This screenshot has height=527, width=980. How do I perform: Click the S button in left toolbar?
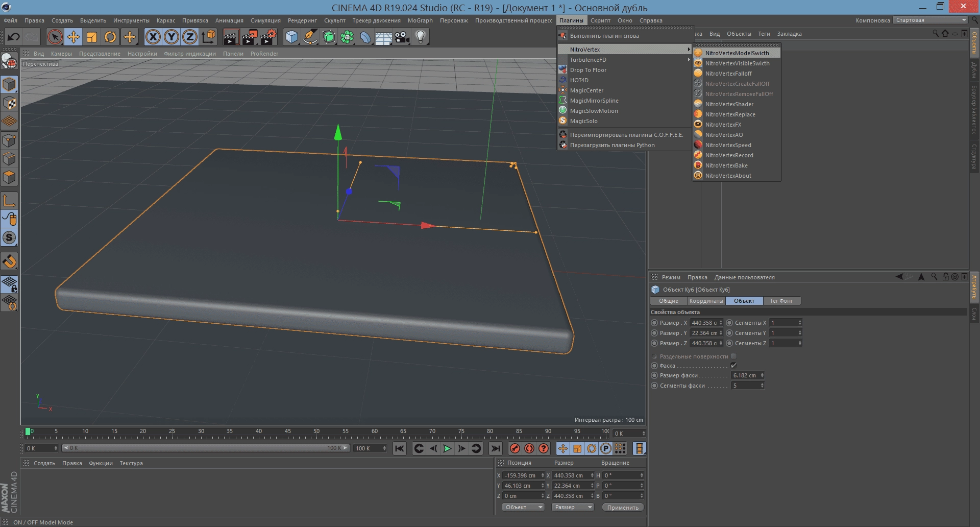coord(9,237)
